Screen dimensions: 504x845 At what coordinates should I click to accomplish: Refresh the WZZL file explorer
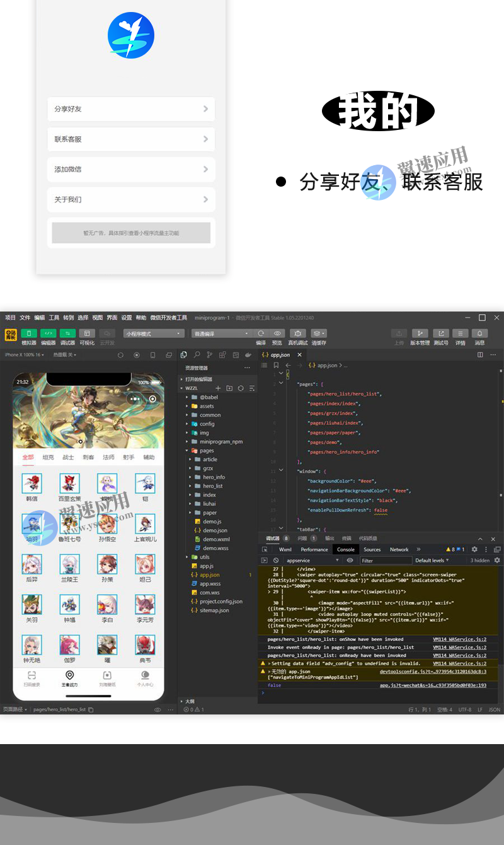coord(241,388)
